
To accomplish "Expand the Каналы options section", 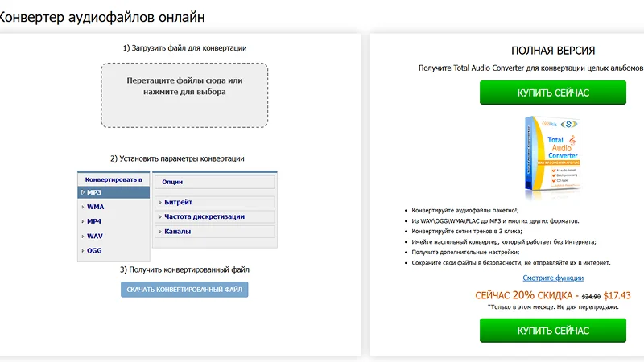I will click(x=215, y=232).
